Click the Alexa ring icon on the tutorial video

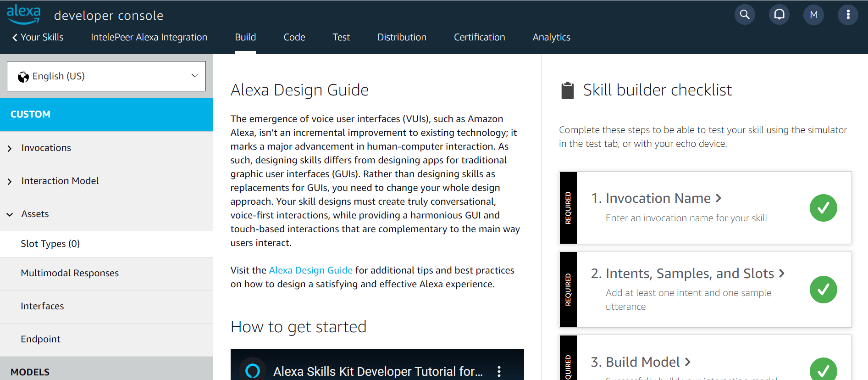253,370
